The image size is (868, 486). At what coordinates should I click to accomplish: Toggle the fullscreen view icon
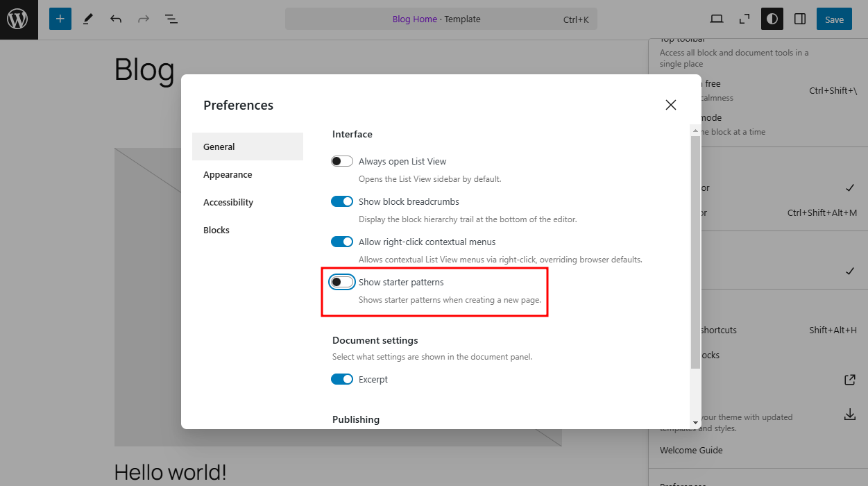(x=744, y=19)
